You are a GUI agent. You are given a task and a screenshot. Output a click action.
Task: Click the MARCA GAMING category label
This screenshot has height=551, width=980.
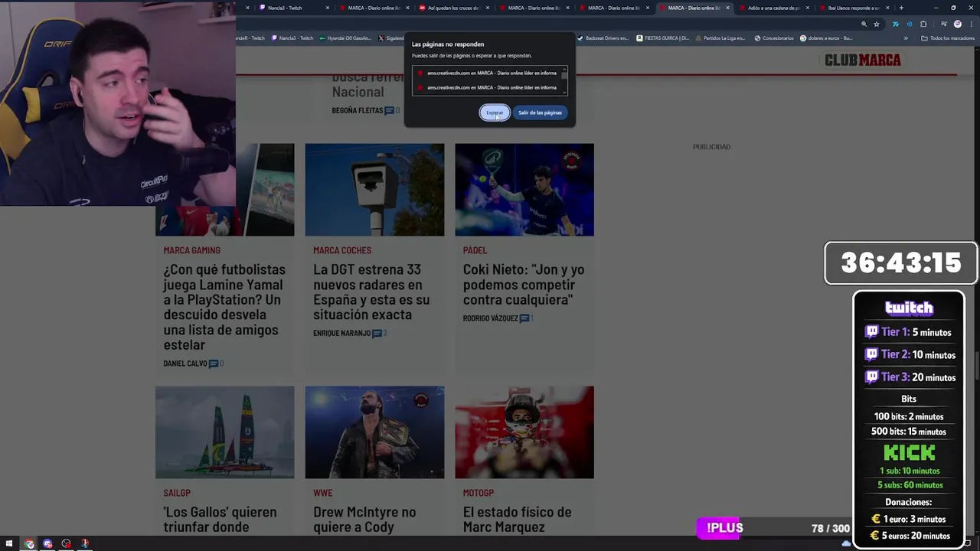tap(191, 250)
